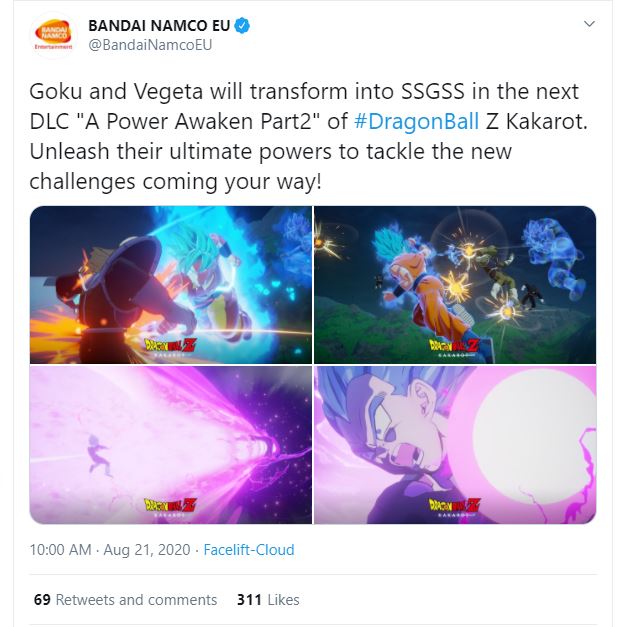The width and height of the screenshot is (626, 627).
Task: Click the blue verified badge icon
Action: (242, 26)
